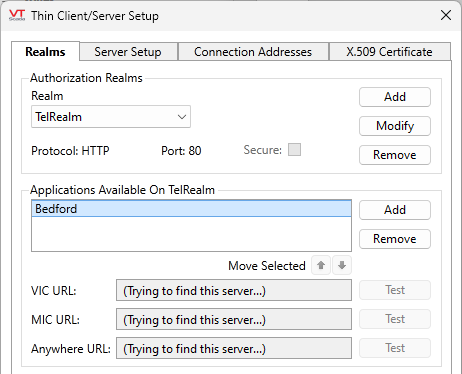This screenshot has width=462, height=374.
Task: Close the Thin Client/Server Setup dialog
Action: tap(446, 15)
